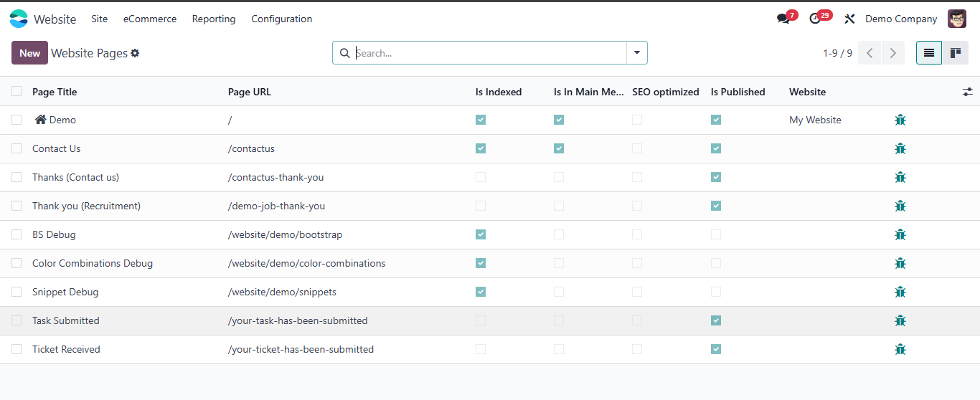Click the home icon beside Demo page title
Viewport: 980px width, 400px height.
click(40, 120)
